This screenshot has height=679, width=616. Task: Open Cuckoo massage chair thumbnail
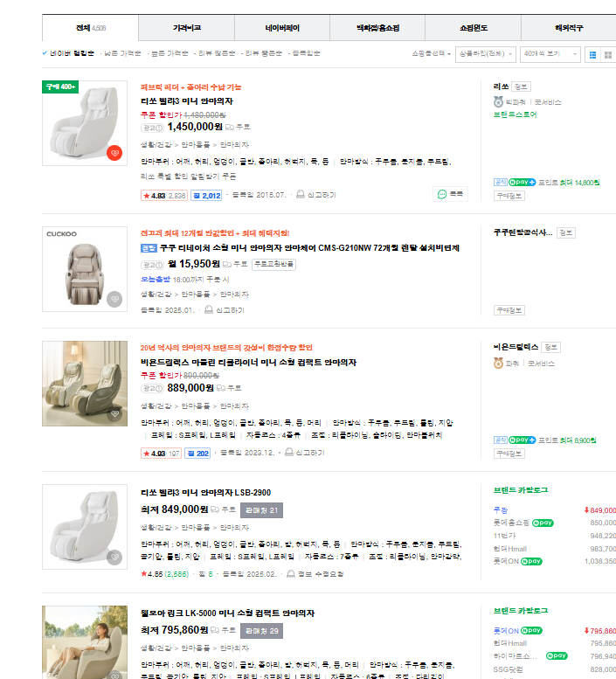[x=85, y=269]
